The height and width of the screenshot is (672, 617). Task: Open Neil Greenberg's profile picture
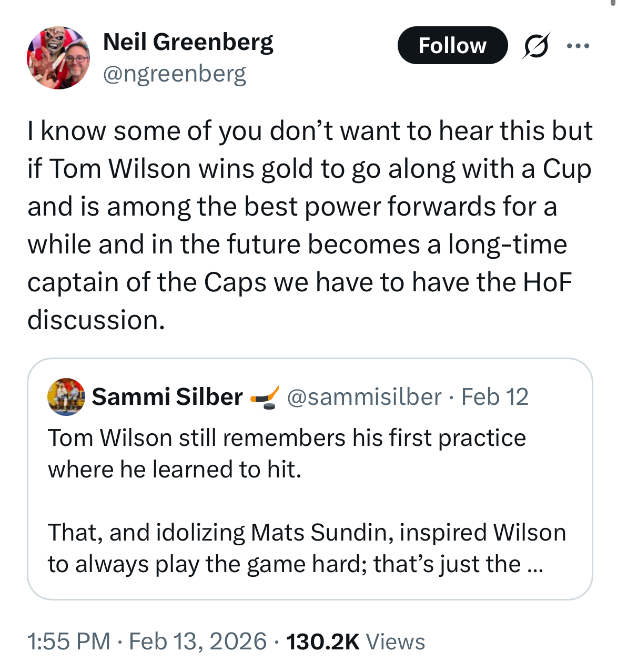tap(58, 57)
